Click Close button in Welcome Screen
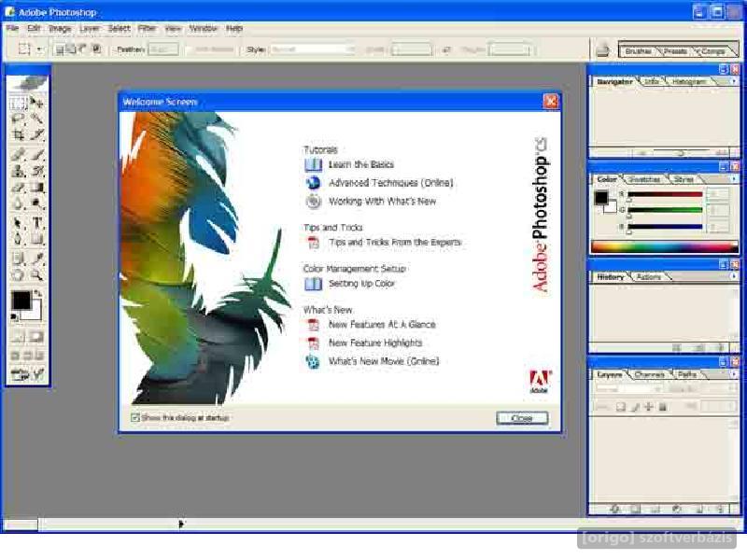The image size is (747, 560). pyautogui.click(x=522, y=418)
